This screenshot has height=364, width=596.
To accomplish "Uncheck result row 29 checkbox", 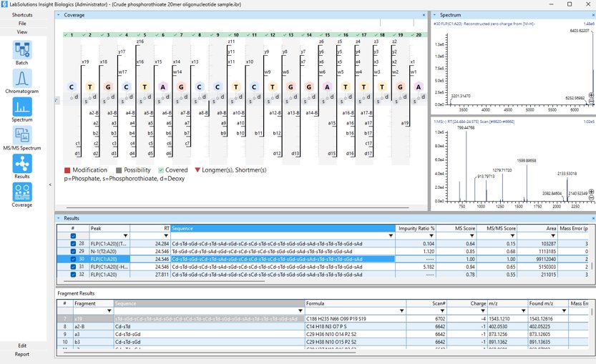I will point(74,251).
